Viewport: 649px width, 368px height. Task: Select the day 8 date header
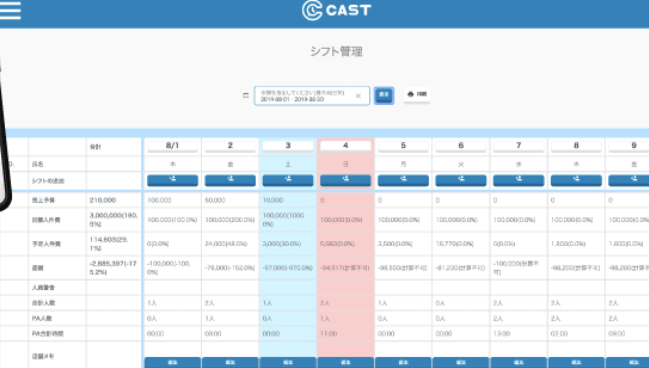(576, 146)
